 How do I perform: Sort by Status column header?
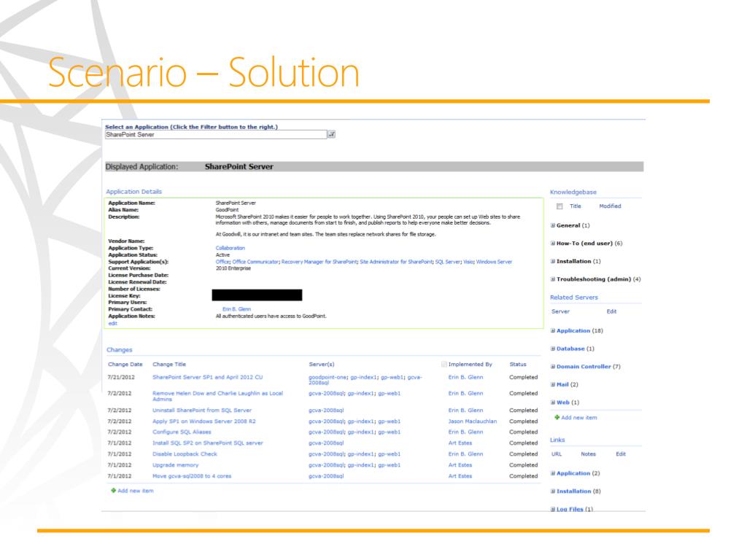518,365
